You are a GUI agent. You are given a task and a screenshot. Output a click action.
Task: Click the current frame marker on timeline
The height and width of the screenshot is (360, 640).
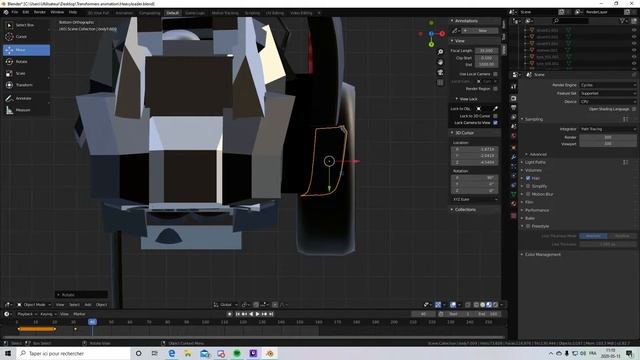(x=92, y=322)
